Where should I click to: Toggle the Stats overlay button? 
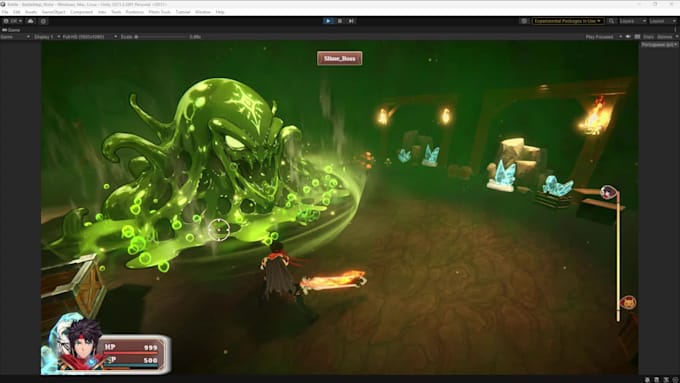648,37
